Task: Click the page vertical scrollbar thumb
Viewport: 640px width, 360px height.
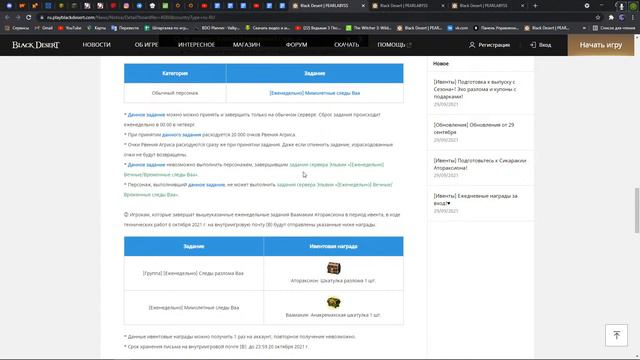Action: (637, 210)
